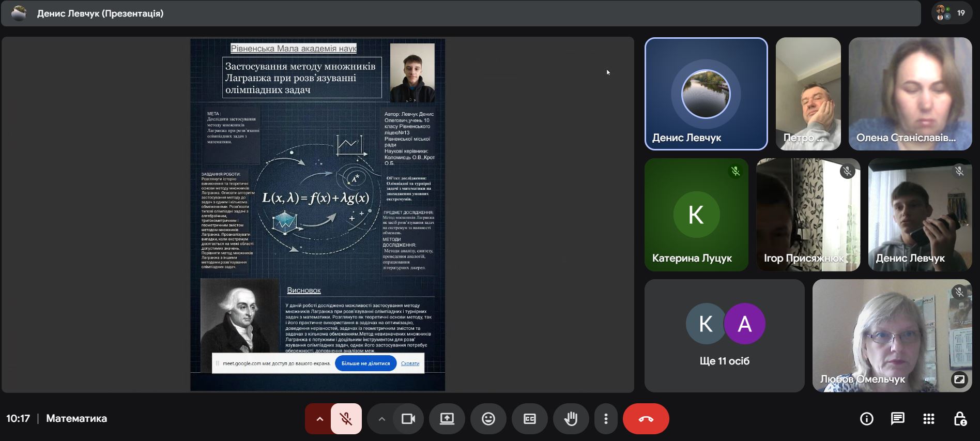The height and width of the screenshot is (441, 980).
Task: Open meeting details info panel
Action: (x=866, y=419)
